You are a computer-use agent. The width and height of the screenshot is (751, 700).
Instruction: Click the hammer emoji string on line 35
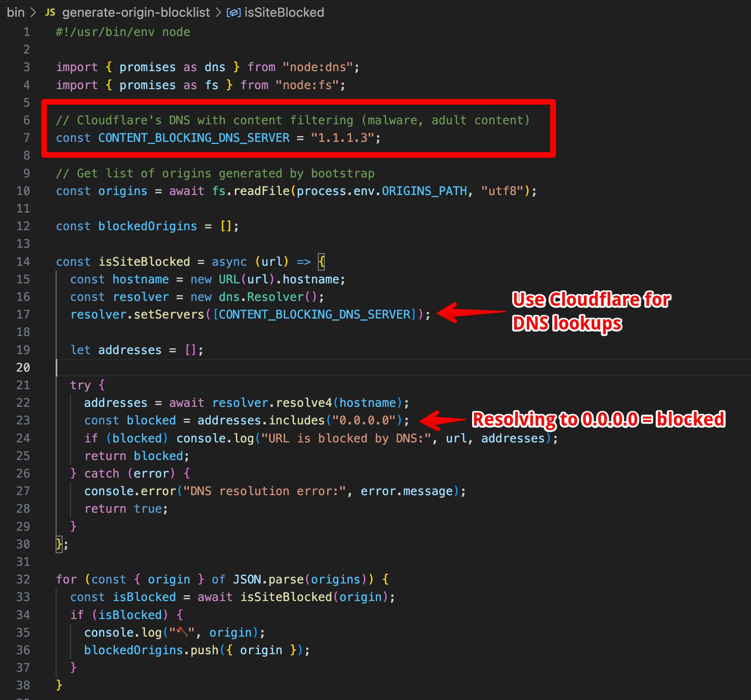(x=182, y=633)
